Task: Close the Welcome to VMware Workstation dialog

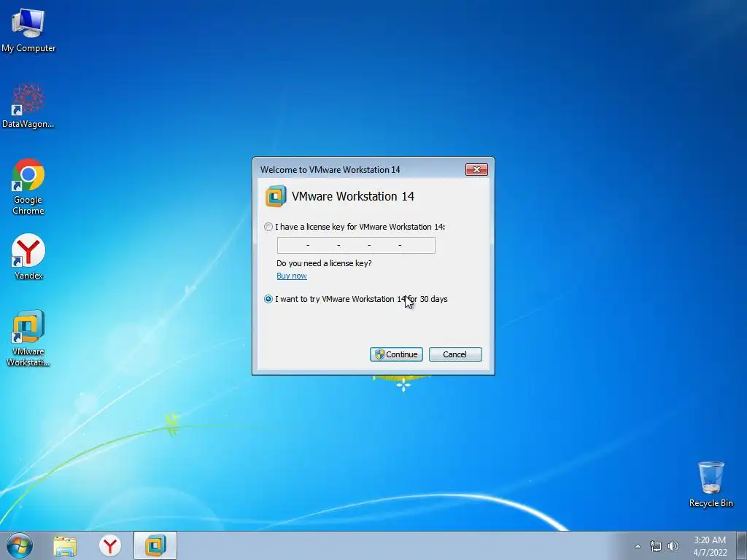Action: click(x=476, y=169)
